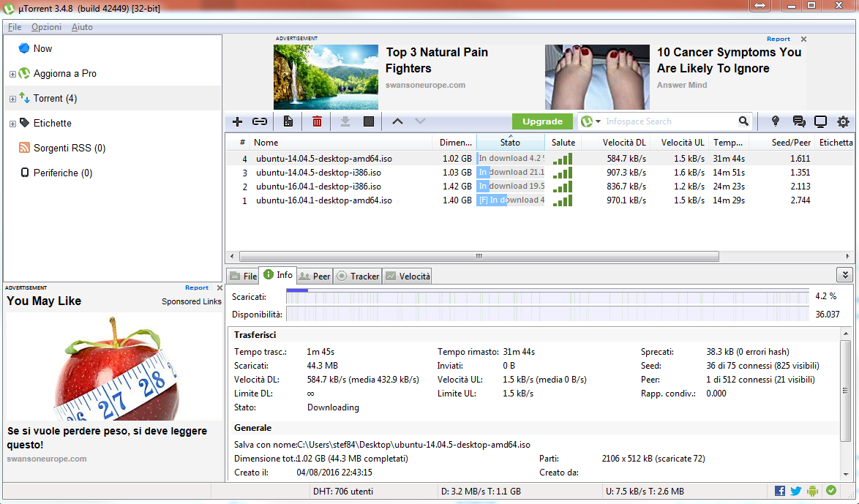Viewport: 859px width, 504px height.
Task: Expand the Etichette sidebar group
Action: pos(12,123)
